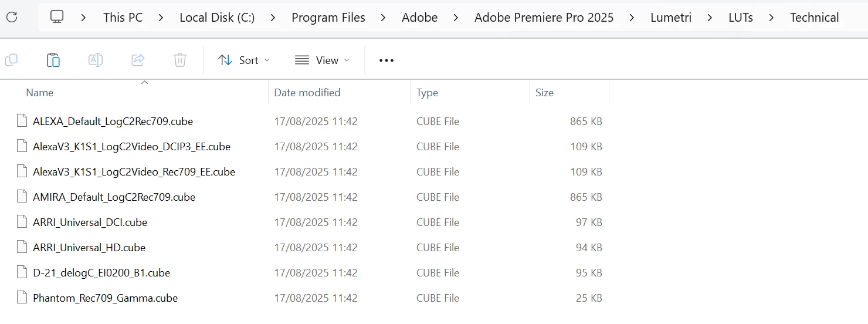Click 109 KB size of AlexaV3_K1S1_LogC2Video_DCIP3_EE.cube
868x324 pixels.
tap(586, 147)
